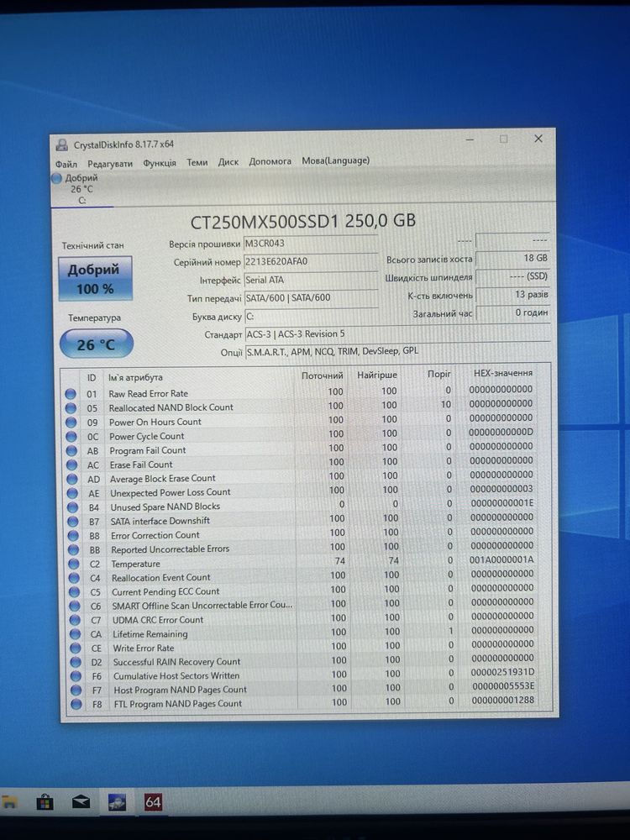Click the Поточний column header
The height and width of the screenshot is (840, 630).
coord(322,375)
